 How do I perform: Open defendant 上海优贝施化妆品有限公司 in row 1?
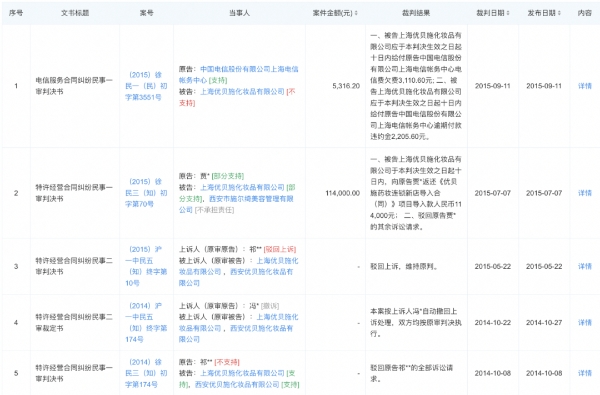click(x=243, y=91)
